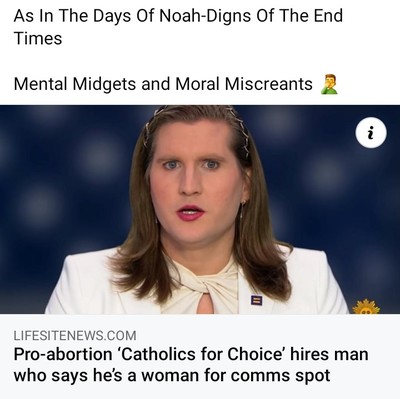400x399 pixels.
Task: Open the article preview image
Action: [x=200, y=210]
